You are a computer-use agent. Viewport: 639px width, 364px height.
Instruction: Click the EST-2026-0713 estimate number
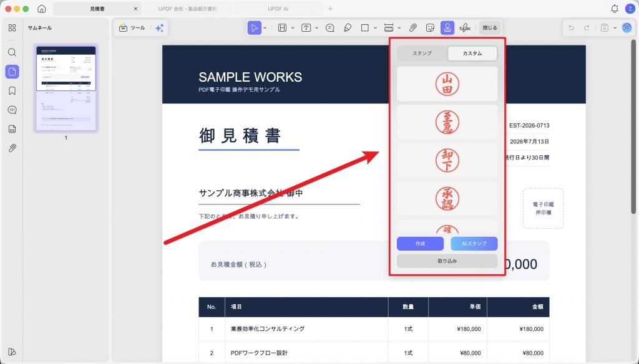click(x=529, y=125)
